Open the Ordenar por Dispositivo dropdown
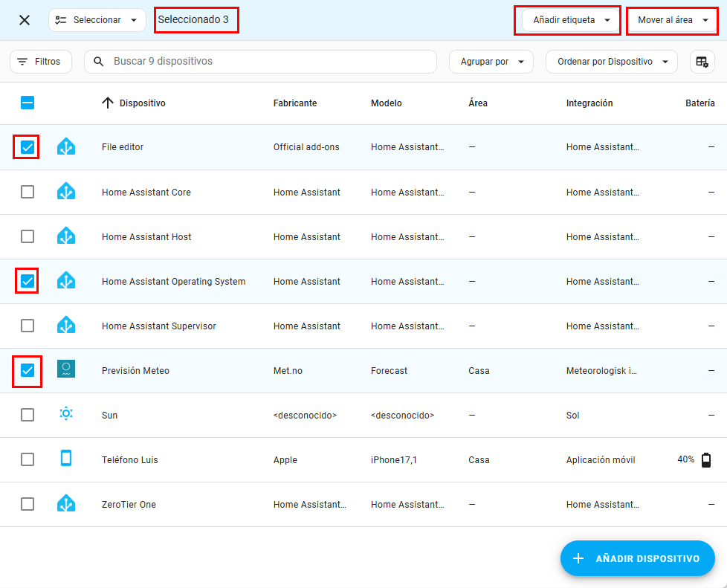Image resolution: width=727 pixels, height=588 pixels. point(611,62)
